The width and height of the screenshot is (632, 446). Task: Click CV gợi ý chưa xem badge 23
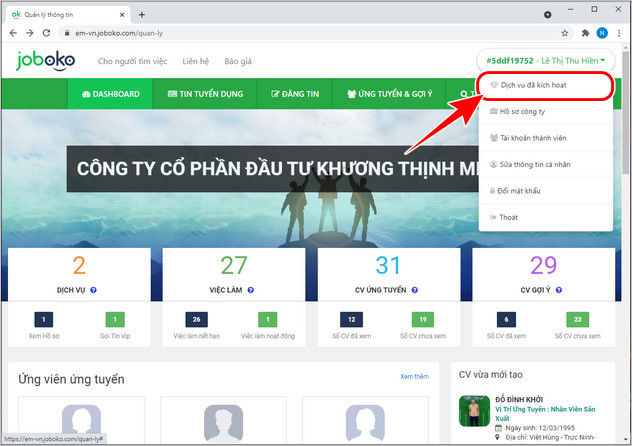click(578, 319)
